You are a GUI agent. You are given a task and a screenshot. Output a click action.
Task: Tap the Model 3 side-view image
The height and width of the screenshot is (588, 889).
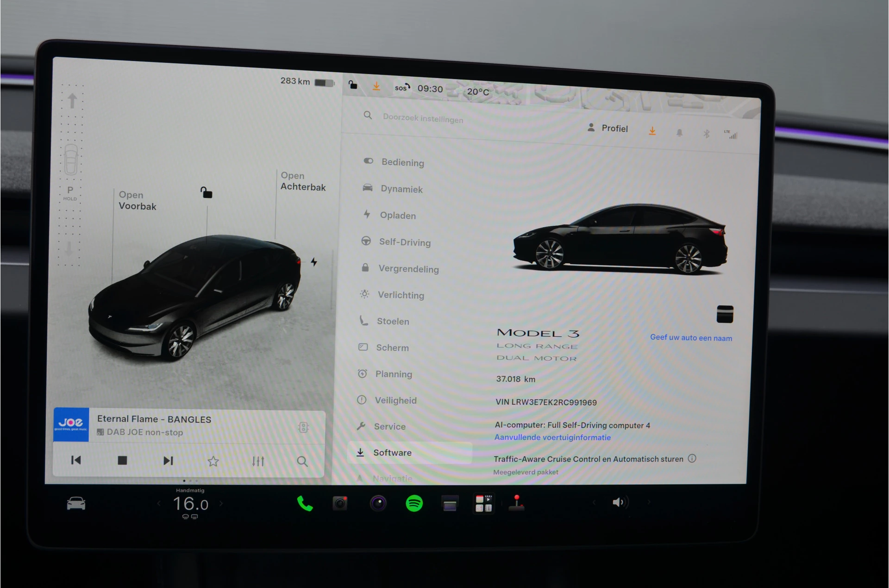[x=620, y=238]
